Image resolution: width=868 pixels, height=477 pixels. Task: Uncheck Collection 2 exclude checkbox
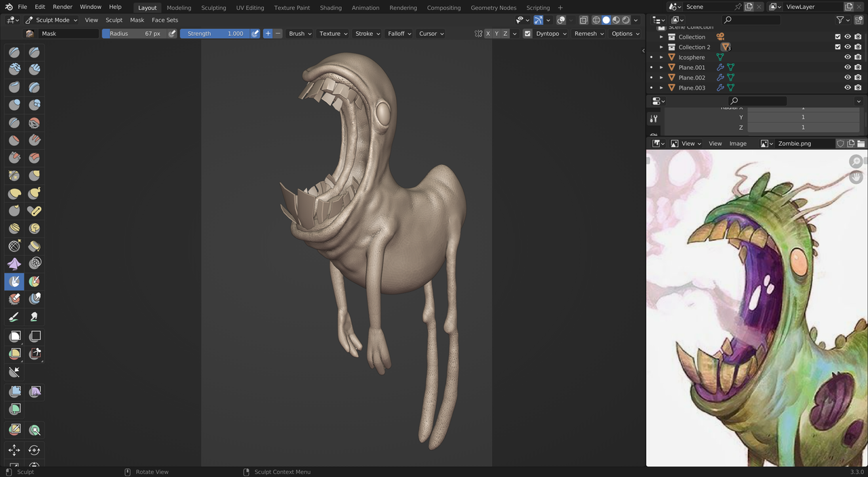837,47
